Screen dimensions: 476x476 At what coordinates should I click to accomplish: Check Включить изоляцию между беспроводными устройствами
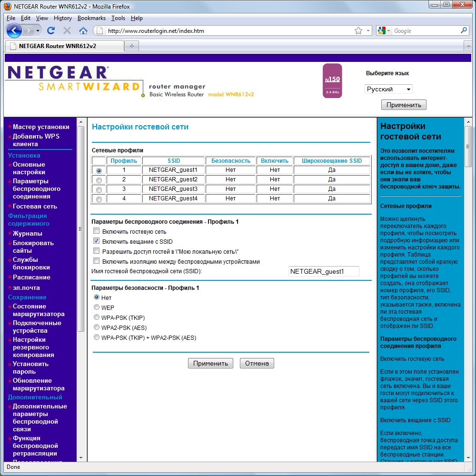pyautogui.click(x=97, y=261)
